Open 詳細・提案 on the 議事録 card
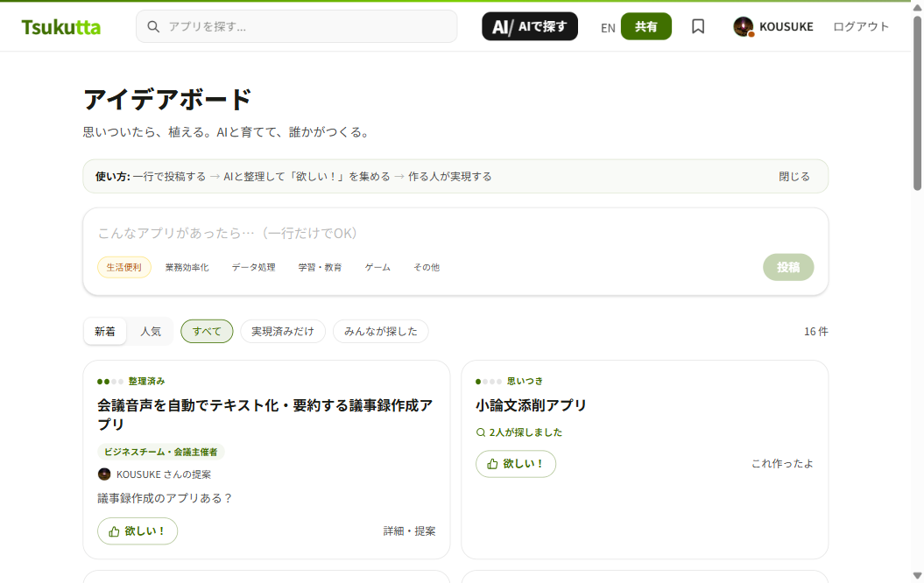This screenshot has width=924, height=583. click(x=409, y=531)
